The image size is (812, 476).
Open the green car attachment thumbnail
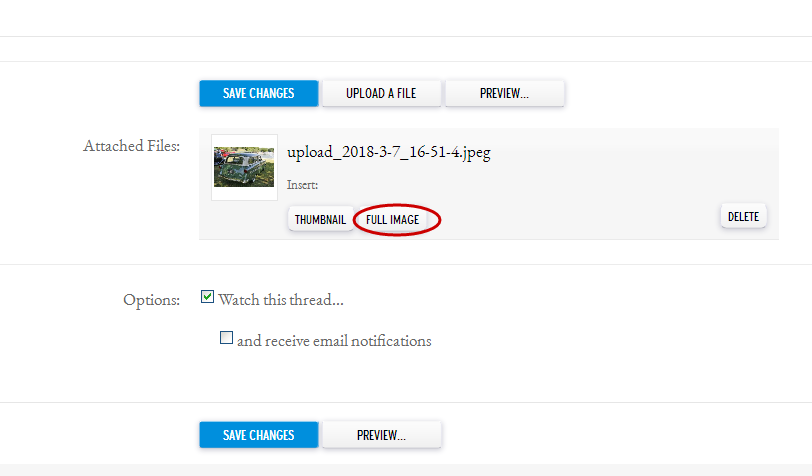[x=244, y=167]
